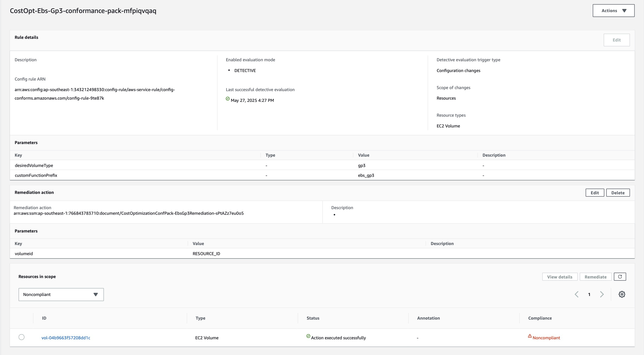Click the success check icon next to evaluation date
Image resolution: width=644 pixels, height=355 pixels.
(x=227, y=99)
